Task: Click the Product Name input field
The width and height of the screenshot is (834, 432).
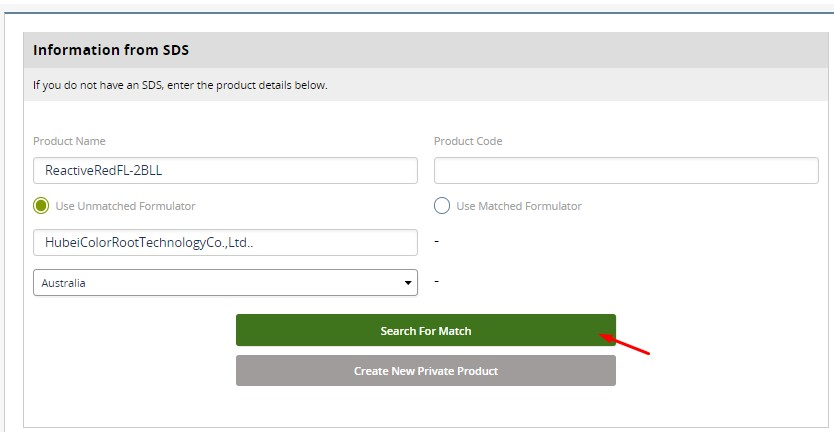Action: tap(225, 170)
